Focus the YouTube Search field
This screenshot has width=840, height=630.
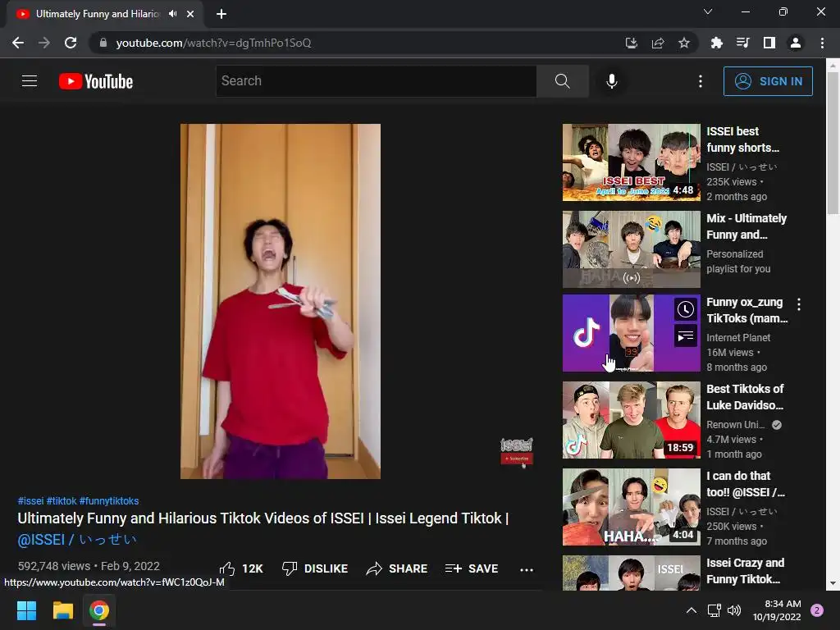376,81
